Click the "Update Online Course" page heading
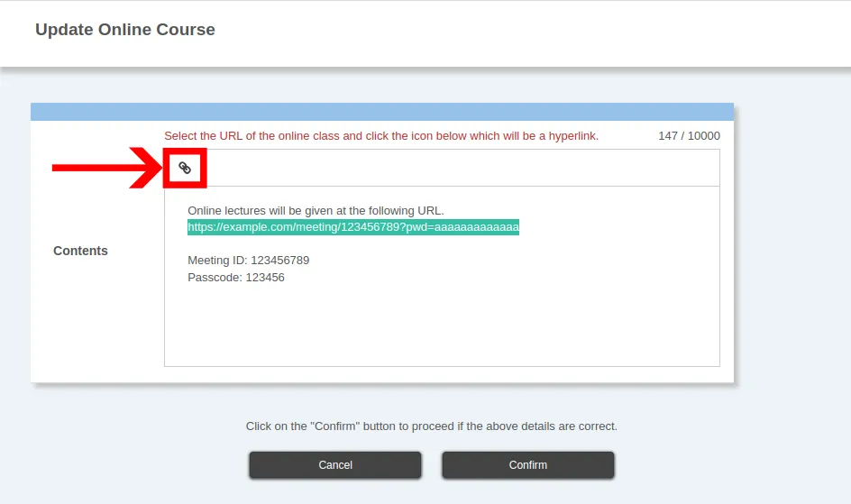 pyautogui.click(x=125, y=30)
